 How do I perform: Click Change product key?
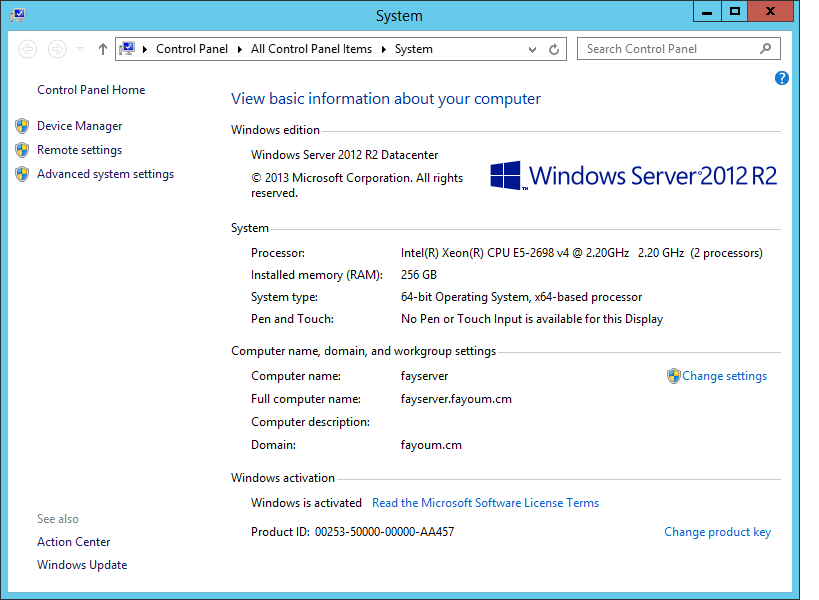[x=717, y=532]
